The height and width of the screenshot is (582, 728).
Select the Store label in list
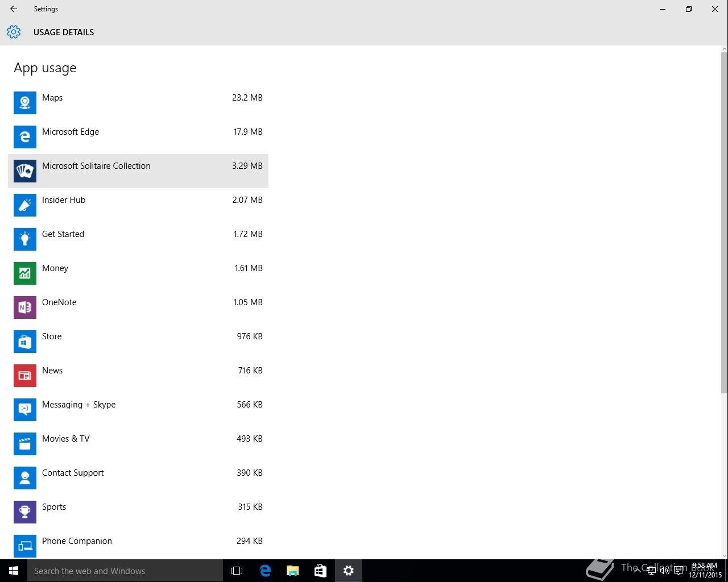click(x=52, y=336)
